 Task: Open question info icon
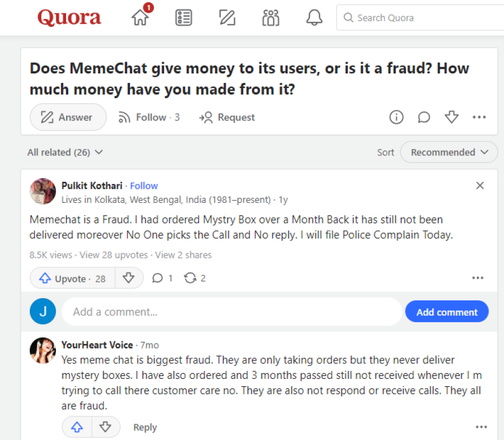(x=396, y=117)
